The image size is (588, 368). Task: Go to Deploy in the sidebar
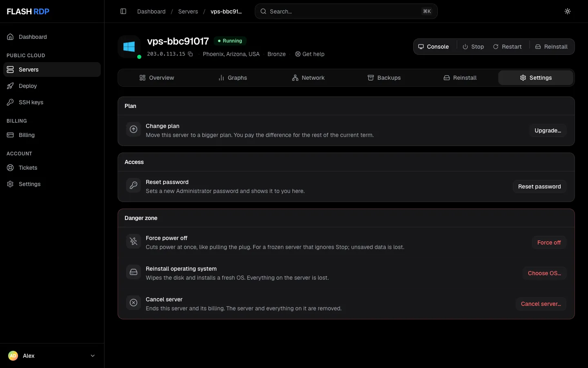pyautogui.click(x=52, y=86)
